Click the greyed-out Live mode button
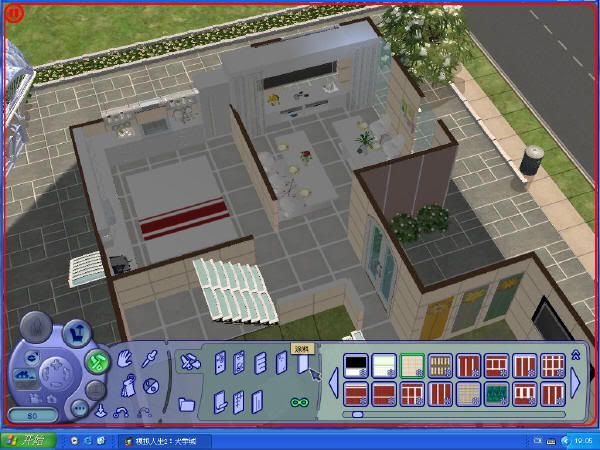Image resolution: width=600 pixels, height=450 pixels. coord(36,327)
